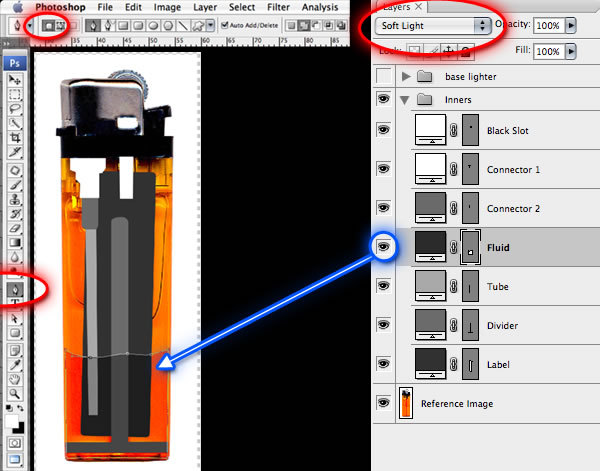This screenshot has width=600, height=471.
Task: Select the Pen tool in the toolbox
Action: point(15,289)
